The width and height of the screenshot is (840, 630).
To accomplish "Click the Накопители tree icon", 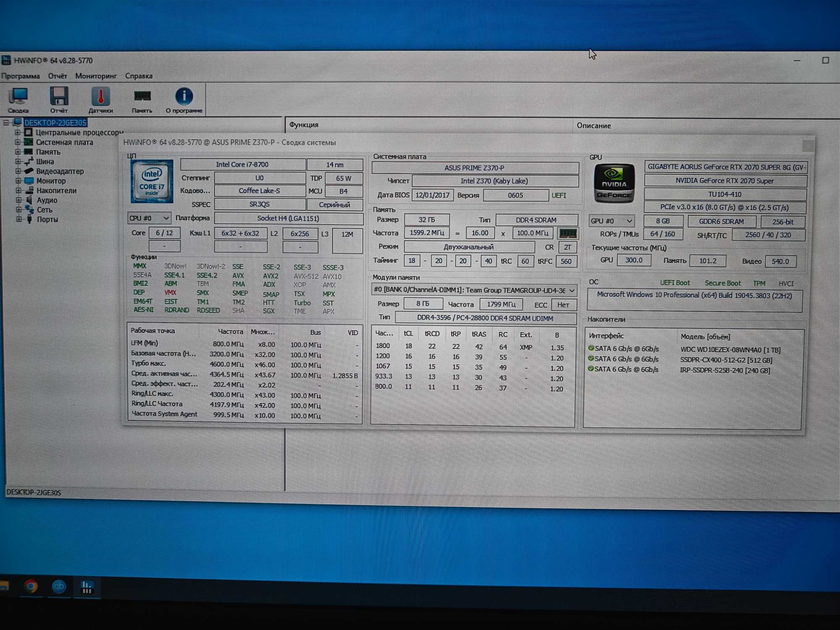I will pos(29,190).
